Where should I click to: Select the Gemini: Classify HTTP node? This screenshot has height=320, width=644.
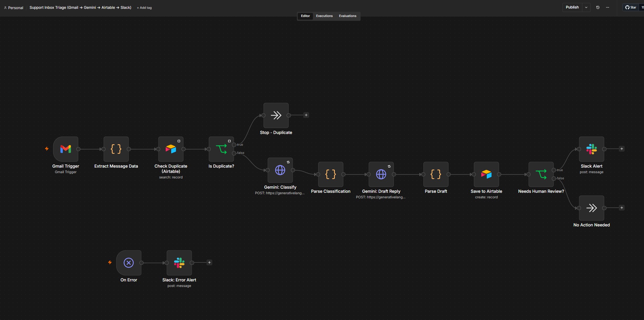[x=280, y=170]
